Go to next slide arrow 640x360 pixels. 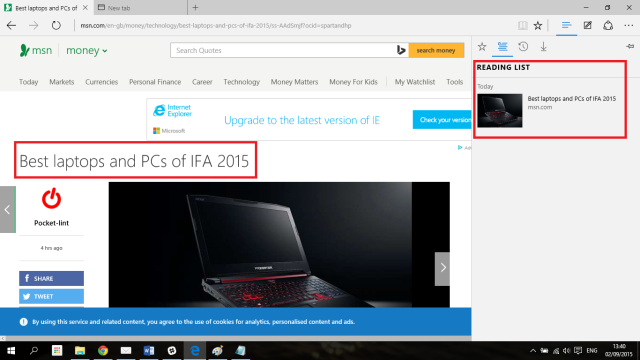pos(442,268)
